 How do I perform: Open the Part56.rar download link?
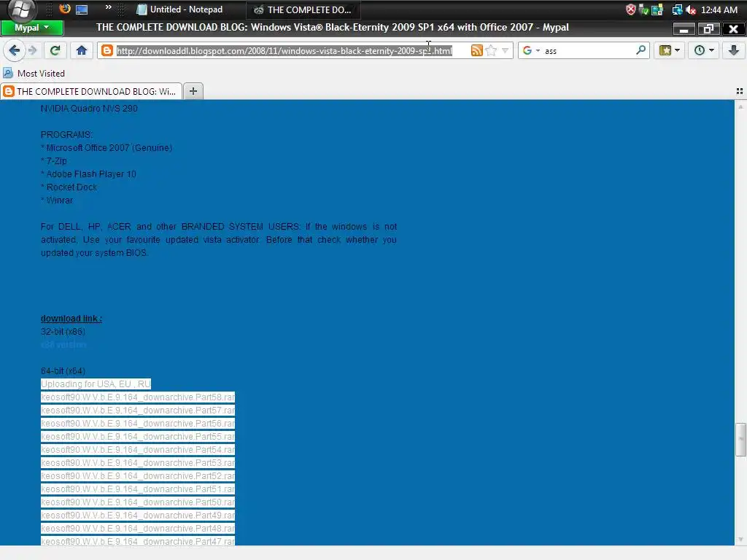coord(138,424)
